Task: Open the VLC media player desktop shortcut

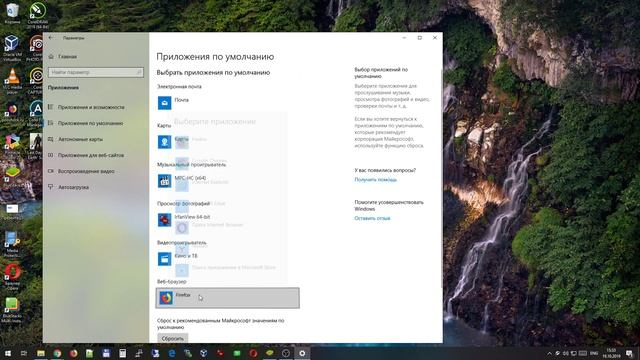Action: click(x=12, y=81)
